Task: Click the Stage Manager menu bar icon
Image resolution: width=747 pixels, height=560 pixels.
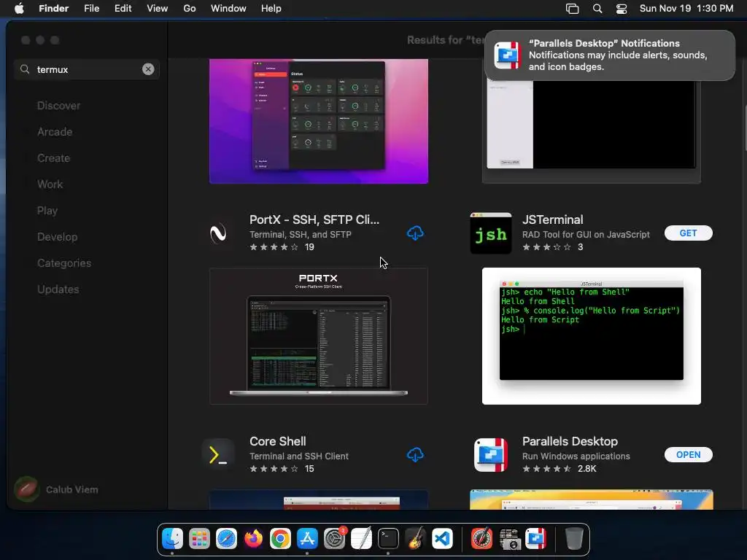Action: coord(572,9)
